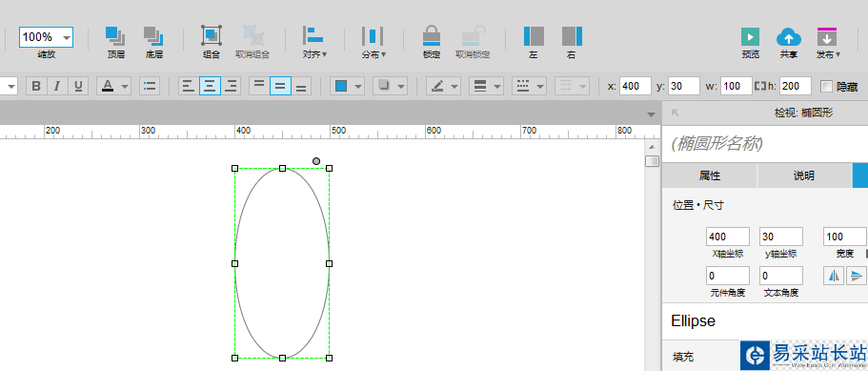Viewport: 868px width, 371px height.
Task: Align text to bottom vertically
Action: tap(301, 86)
